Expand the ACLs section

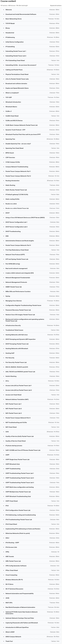point(31,381)
